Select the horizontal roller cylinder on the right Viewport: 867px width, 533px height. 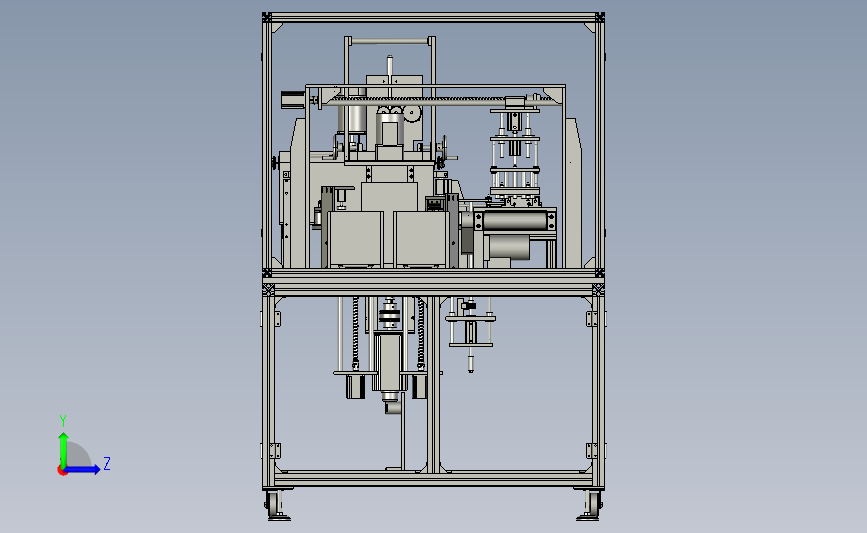pyautogui.click(x=514, y=221)
